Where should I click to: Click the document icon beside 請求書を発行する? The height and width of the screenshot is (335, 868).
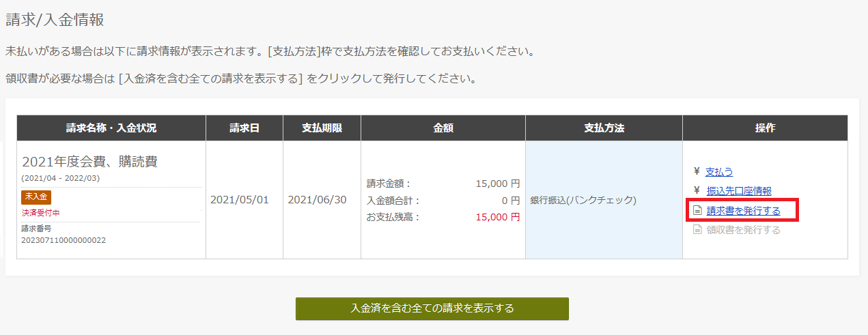click(697, 211)
